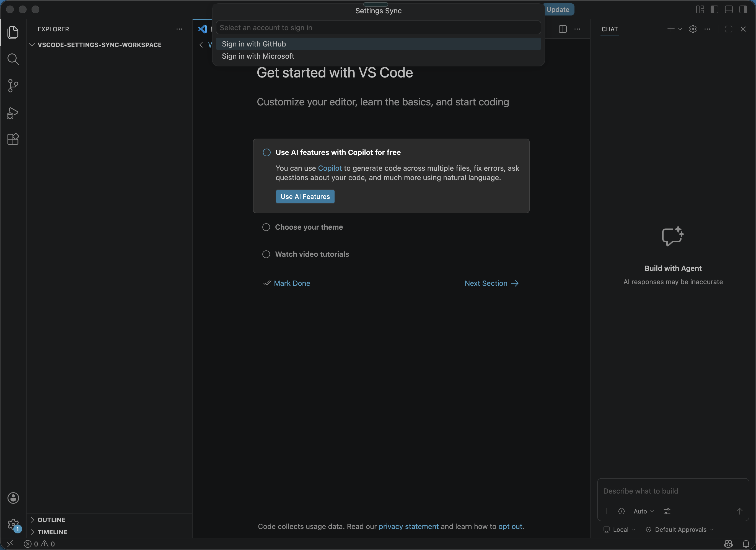Click the VS Code Welcome tab icon
Viewport: 756px width, 550px height.
point(203,29)
